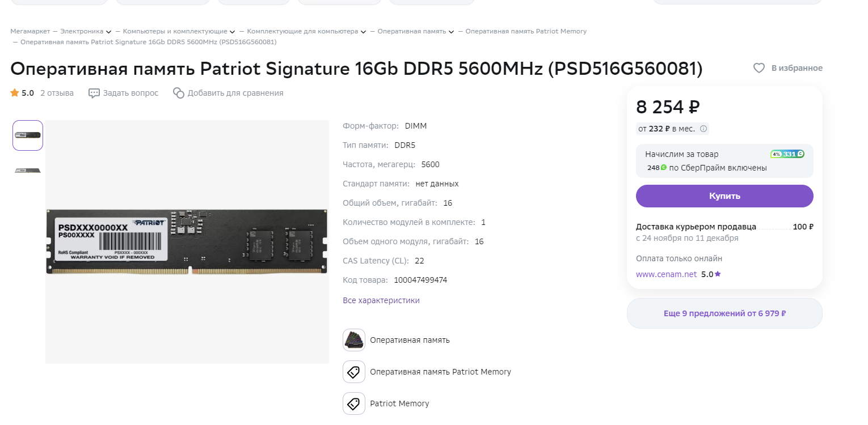Click the heart favorites icon

759,68
